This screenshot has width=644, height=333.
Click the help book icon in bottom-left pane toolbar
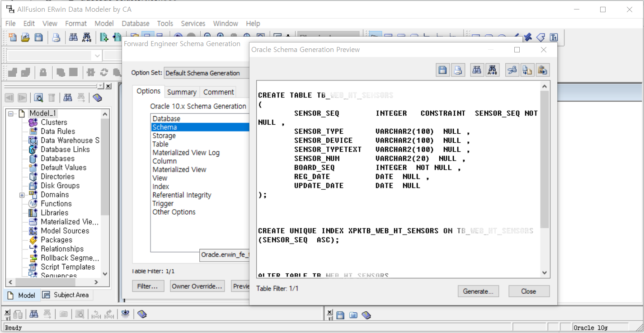142,314
